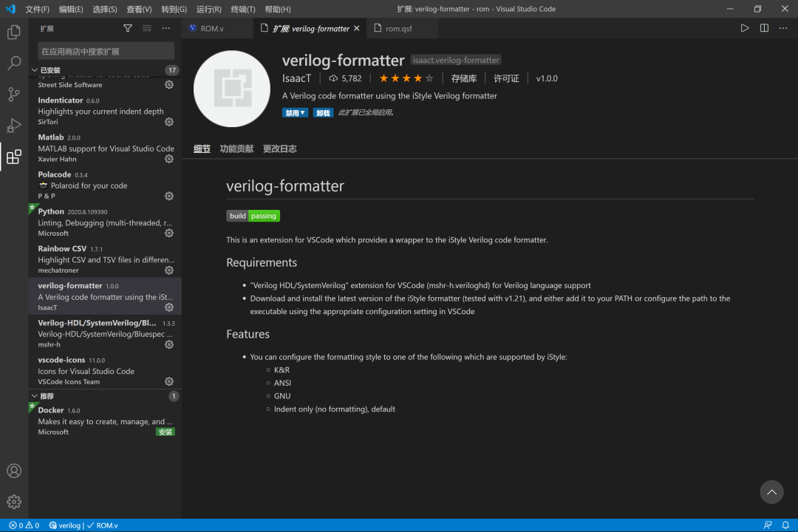This screenshot has height=532, width=798.
Task: Switch to the ROM.v editor tab
Action: point(217,29)
